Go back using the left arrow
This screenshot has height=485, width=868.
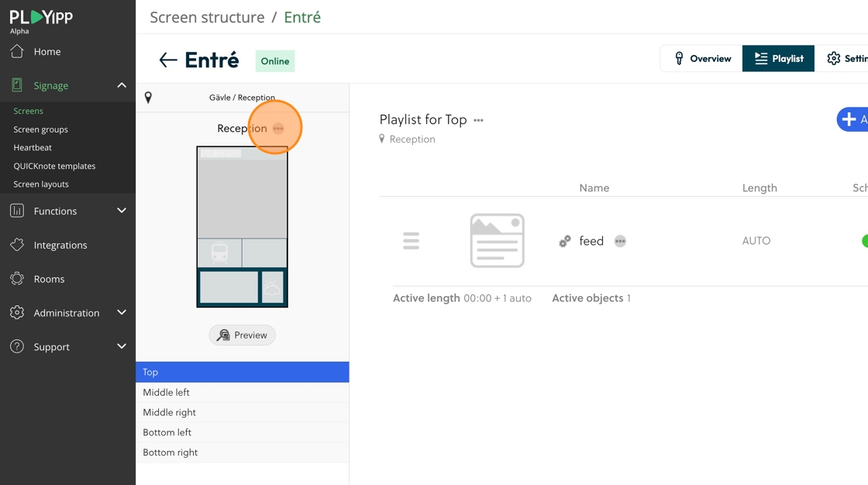tap(168, 60)
